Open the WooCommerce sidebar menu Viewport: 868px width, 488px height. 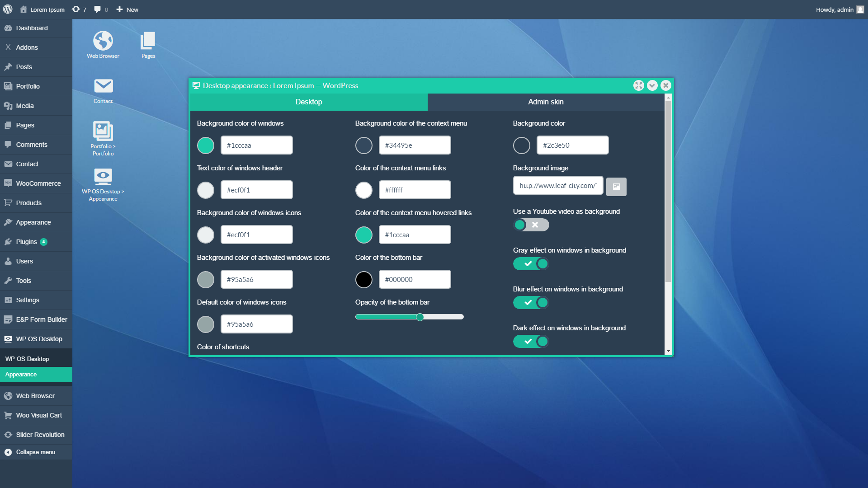point(38,183)
